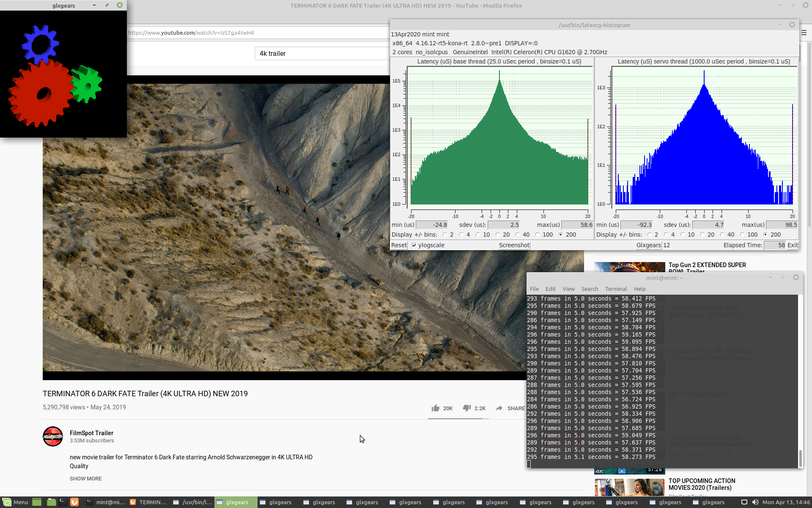The width and height of the screenshot is (812, 508).
Task: Toggle the ylogscale checkbox
Action: [x=414, y=246]
